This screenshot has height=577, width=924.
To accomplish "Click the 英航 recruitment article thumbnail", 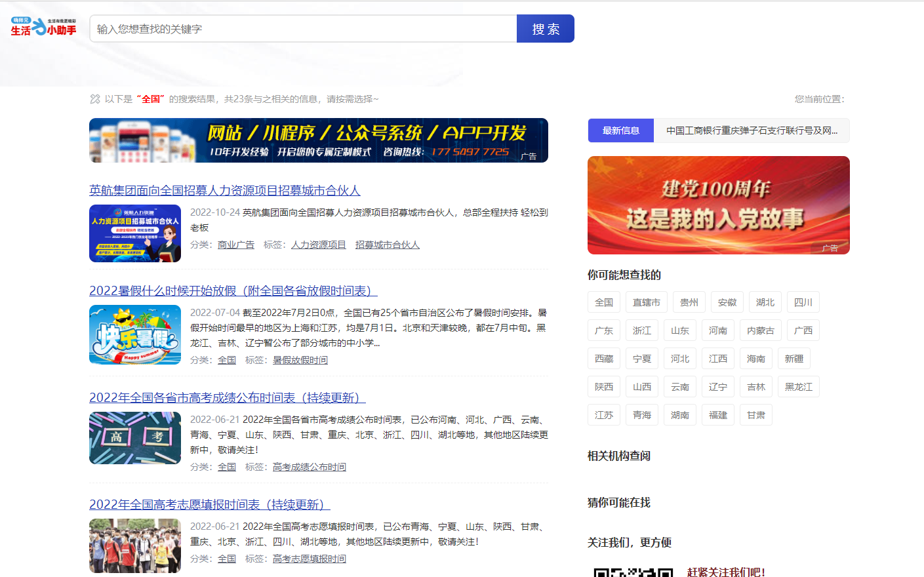I will coord(135,233).
